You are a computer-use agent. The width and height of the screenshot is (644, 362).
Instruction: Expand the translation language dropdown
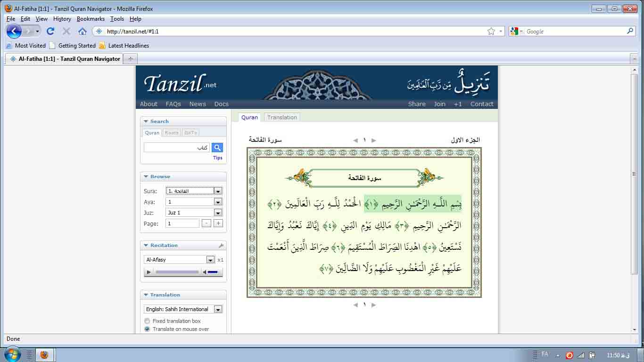pyautogui.click(x=217, y=309)
